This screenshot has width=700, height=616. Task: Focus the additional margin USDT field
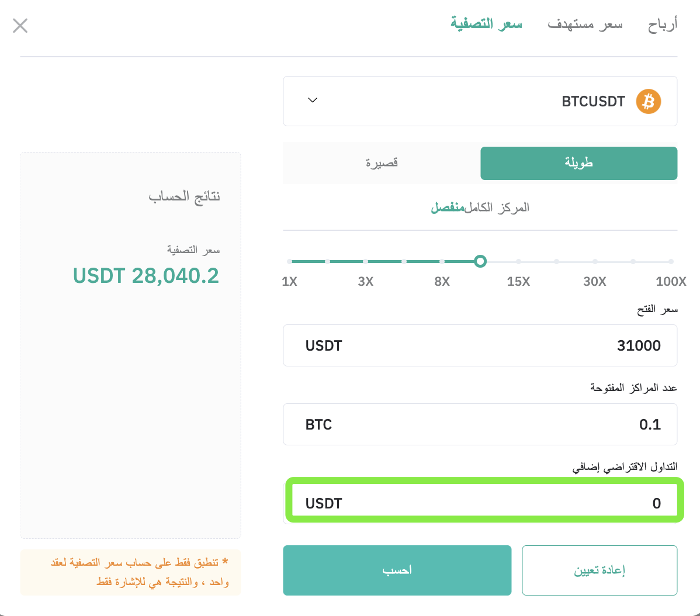[x=484, y=503]
